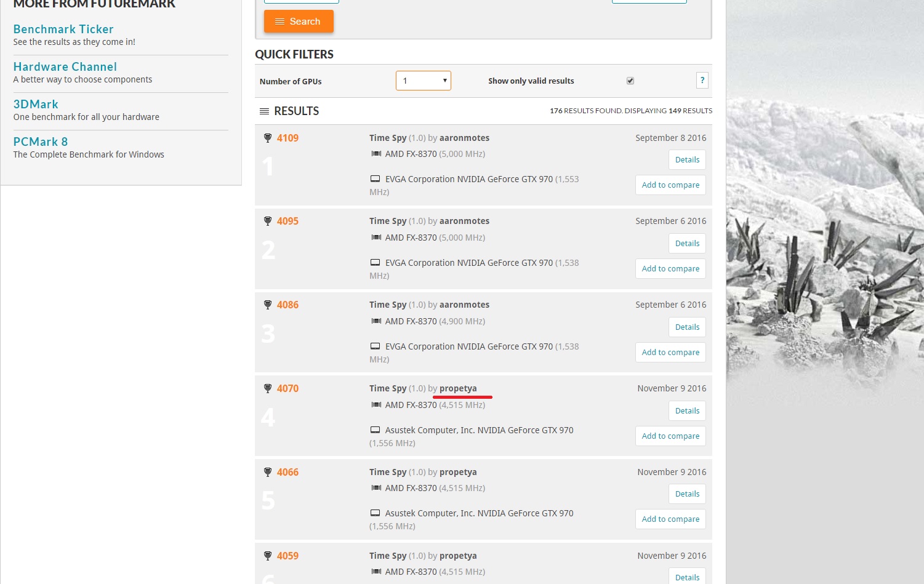Open score 4086 result
This screenshot has height=584, width=924.
tap(287, 305)
